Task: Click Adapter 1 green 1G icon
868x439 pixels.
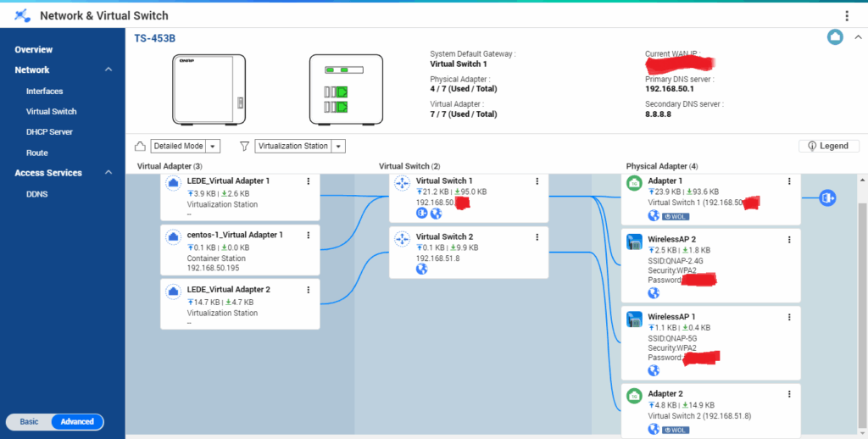Action: [x=634, y=183]
